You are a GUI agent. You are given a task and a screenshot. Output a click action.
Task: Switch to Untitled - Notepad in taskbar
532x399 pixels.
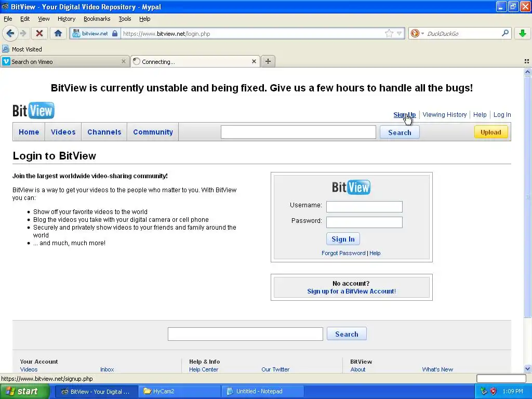(262, 392)
